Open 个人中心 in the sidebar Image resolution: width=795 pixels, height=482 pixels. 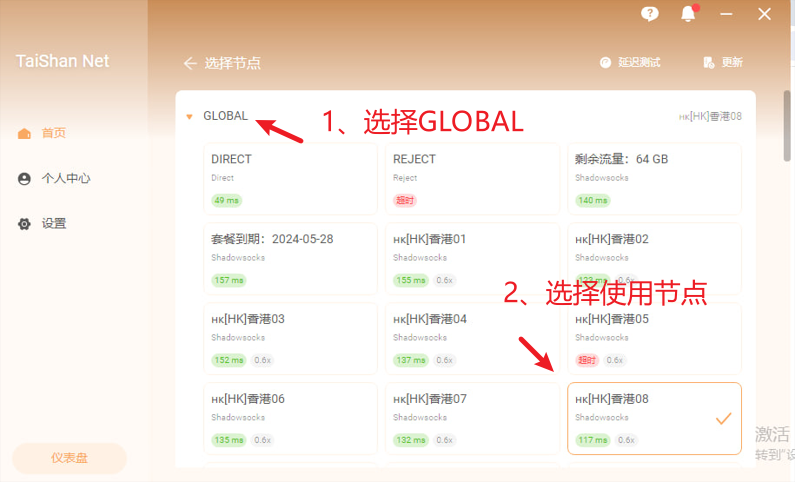tap(66, 179)
